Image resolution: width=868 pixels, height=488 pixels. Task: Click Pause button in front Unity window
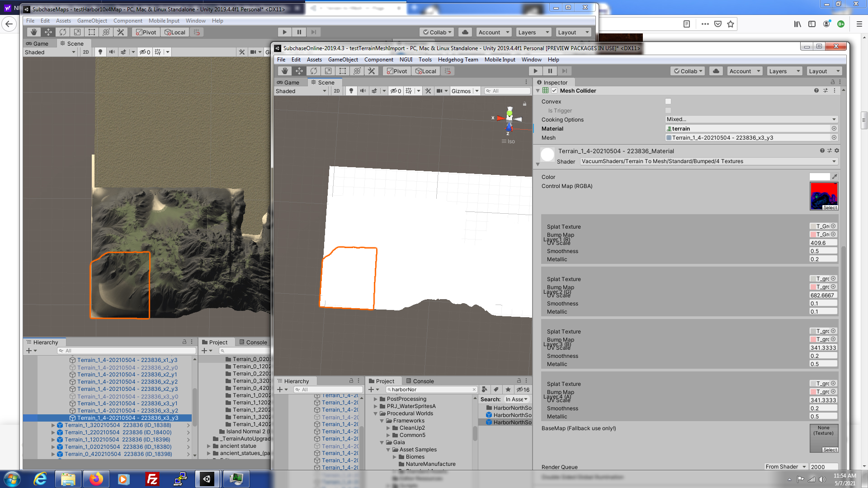tap(550, 71)
